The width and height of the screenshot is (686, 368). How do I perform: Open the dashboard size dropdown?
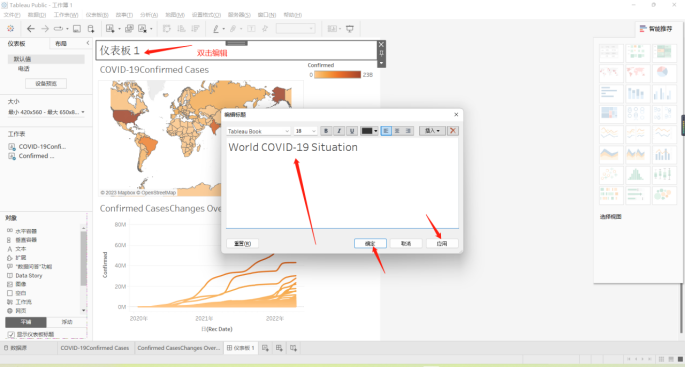point(46,112)
